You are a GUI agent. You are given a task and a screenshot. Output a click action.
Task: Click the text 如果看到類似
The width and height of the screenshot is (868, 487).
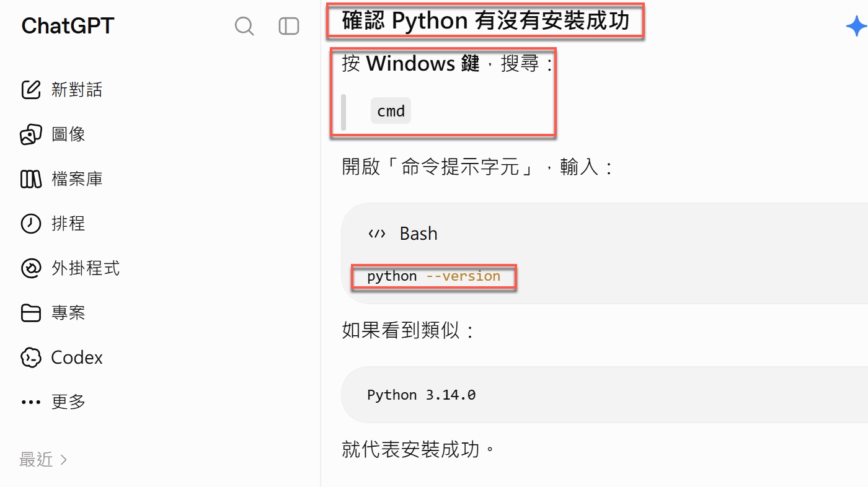[408, 330]
